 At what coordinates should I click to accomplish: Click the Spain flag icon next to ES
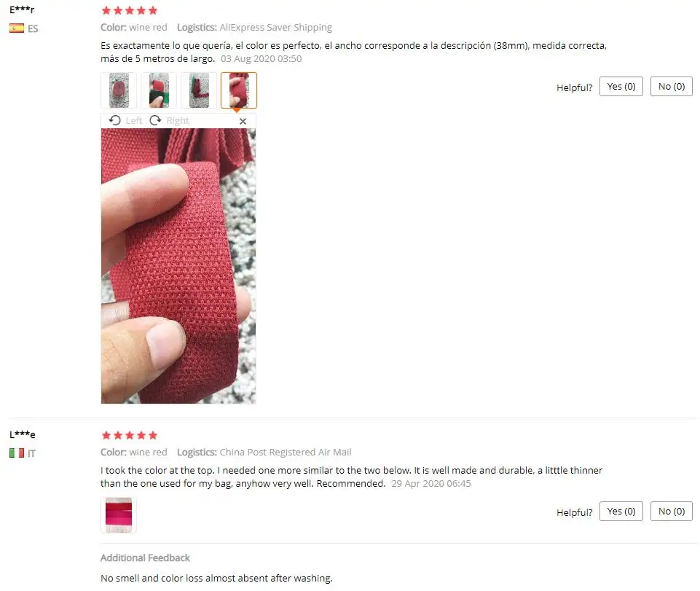point(17,28)
